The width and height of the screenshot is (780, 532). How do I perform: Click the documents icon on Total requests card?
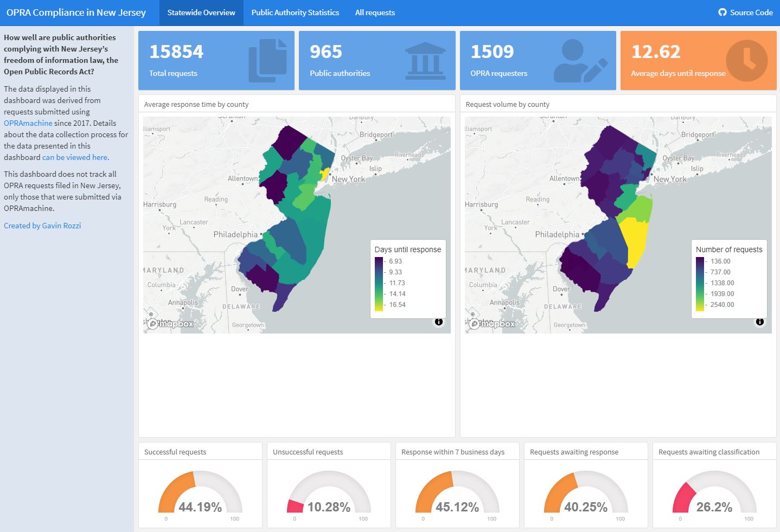pos(268,60)
